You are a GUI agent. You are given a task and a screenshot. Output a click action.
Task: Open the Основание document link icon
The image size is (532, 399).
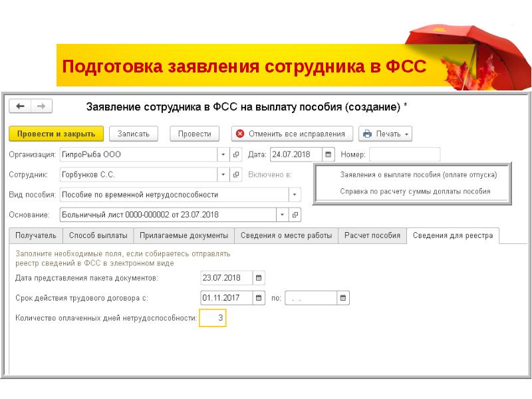point(295,215)
